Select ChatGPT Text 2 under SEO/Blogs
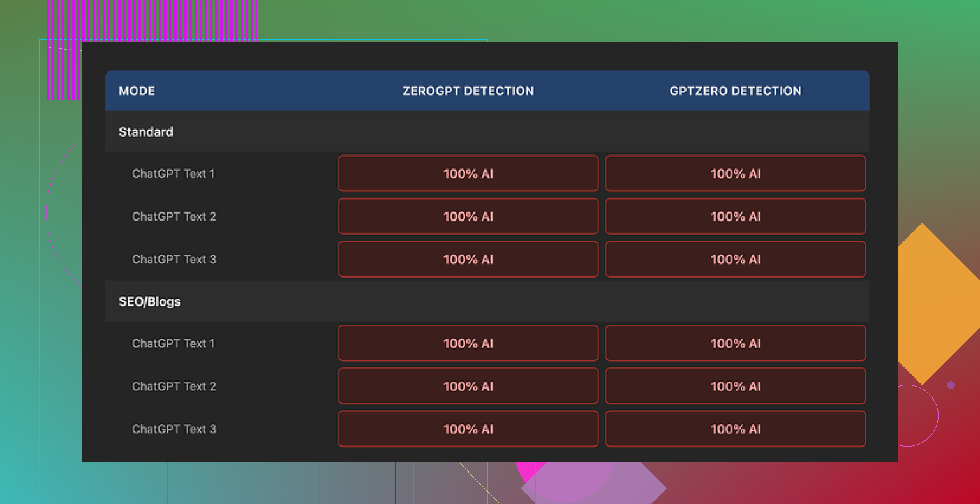 [174, 386]
